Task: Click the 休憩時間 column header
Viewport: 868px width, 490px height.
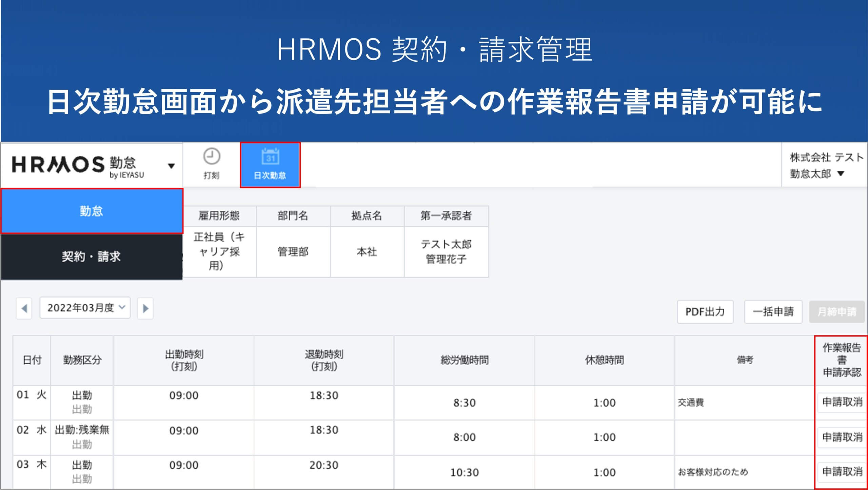Action: point(605,360)
